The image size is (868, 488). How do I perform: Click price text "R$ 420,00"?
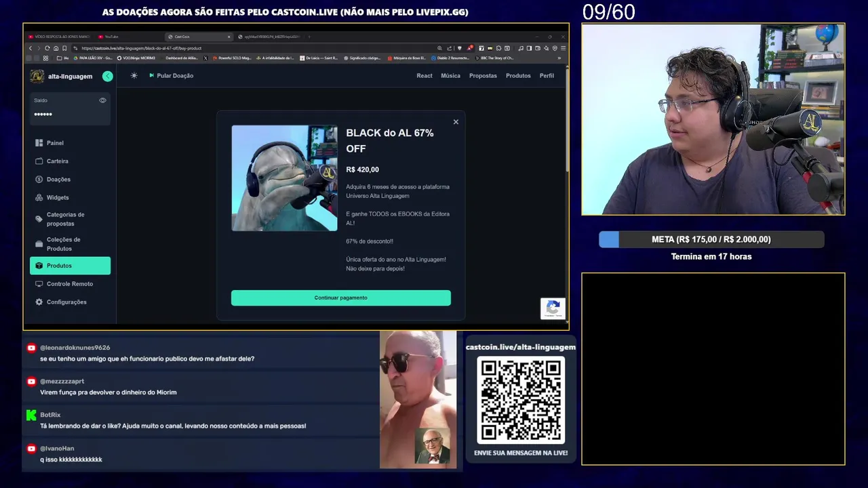(362, 169)
